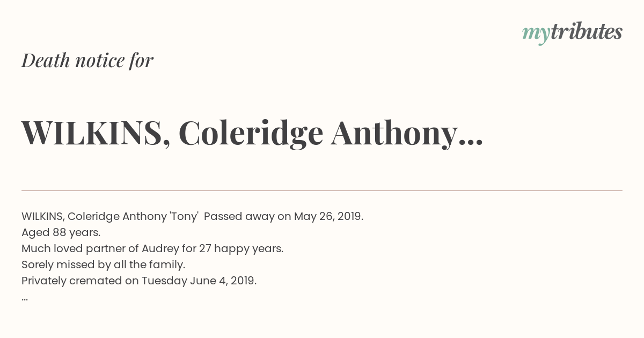Click the dark 'tributes' part of logo
The image size is (644, 338).
coord(586,32)
